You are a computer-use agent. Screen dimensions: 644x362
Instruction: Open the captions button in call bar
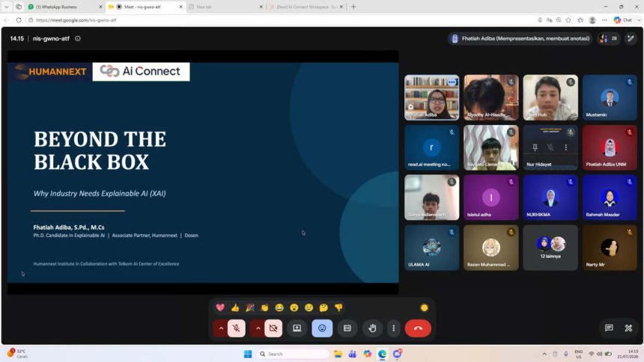tap(347, 328)
